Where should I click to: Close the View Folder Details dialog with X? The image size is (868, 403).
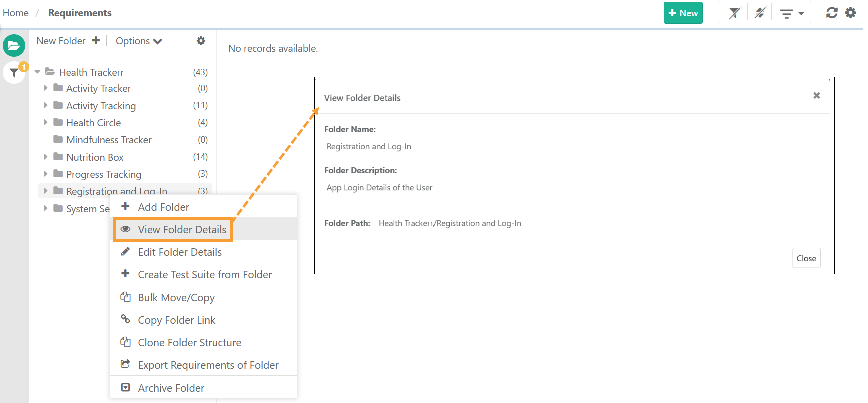816,95
